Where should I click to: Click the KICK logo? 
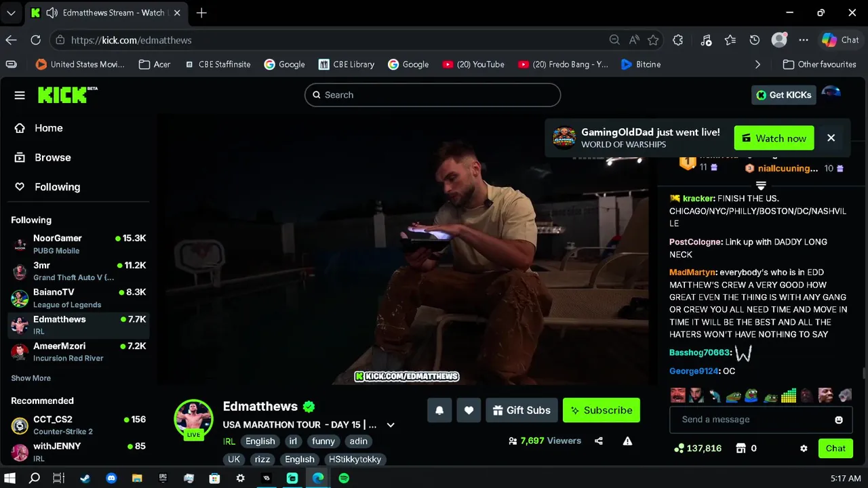pos(67,94)
